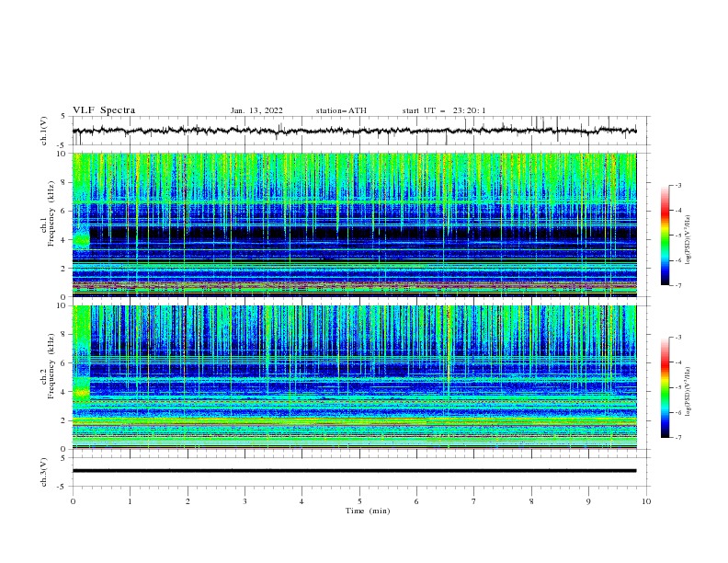
Task: Click the "ch.1(V)" axis label
Action: pos(44,131)
